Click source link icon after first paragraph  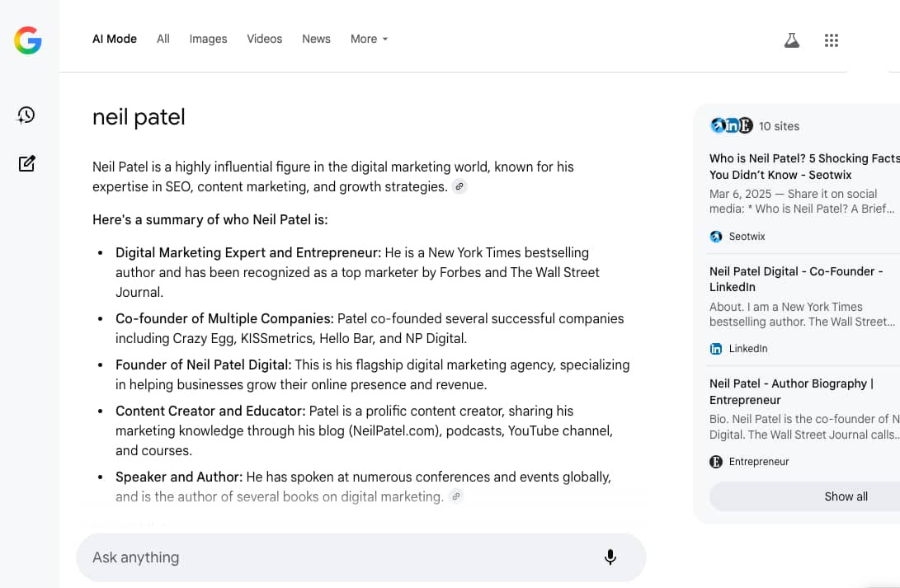coord(459,187)
